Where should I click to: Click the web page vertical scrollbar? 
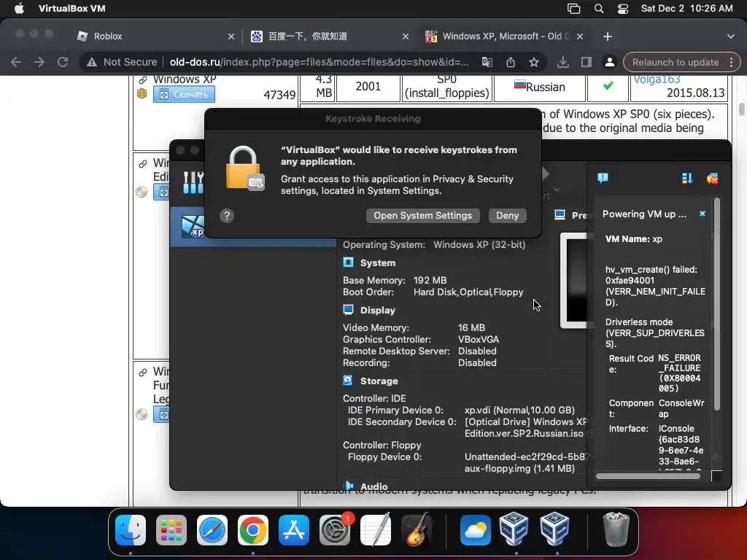click(x=742, y=109)
